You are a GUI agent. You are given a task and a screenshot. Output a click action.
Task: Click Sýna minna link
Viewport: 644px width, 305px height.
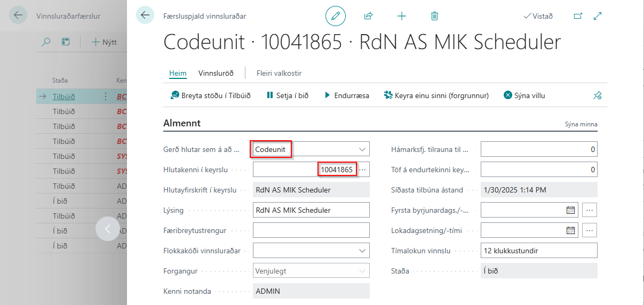[x=581, y=124]
